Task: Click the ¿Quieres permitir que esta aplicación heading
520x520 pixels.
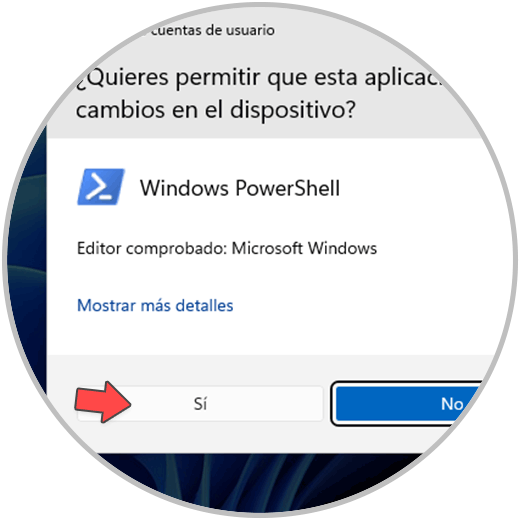Action: coord(258,78)
